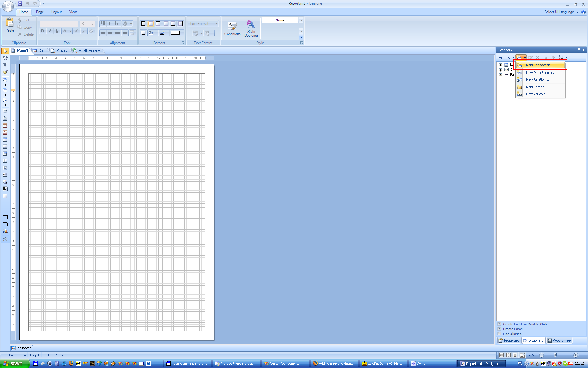Toggle bold formatting
The image size is (588, 368).
(43, 31)
